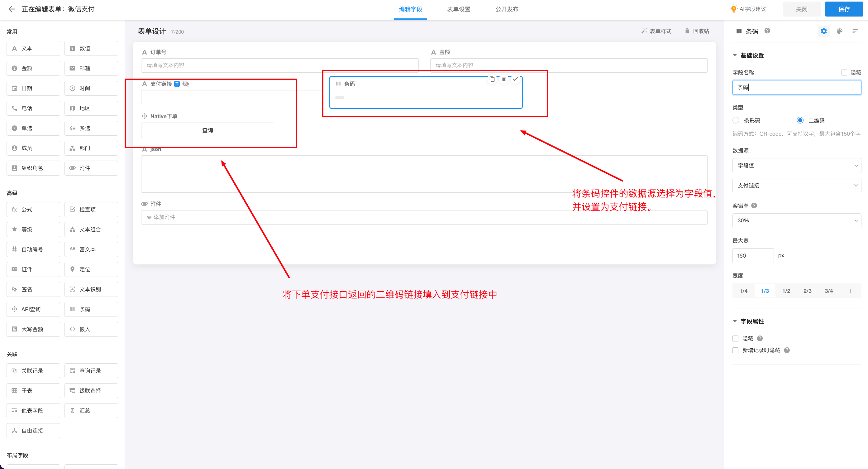Collapse 基础设置 section

click(735, 55)
